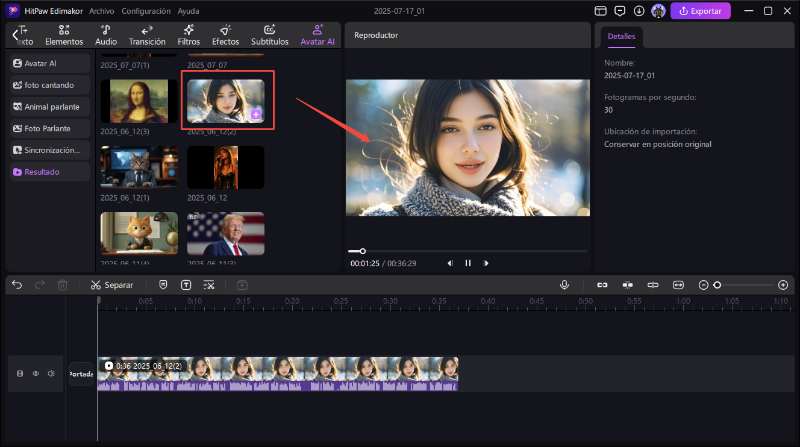Click the text tool icon in timeline toolbar
The image size is (800, 447).
point(186,285)
